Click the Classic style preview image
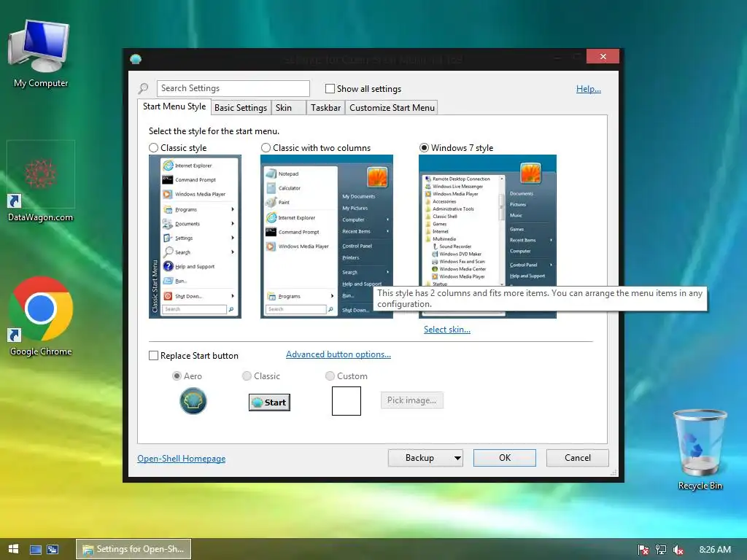The height and width of the screenshot is (560, 747). click(195, 237)
